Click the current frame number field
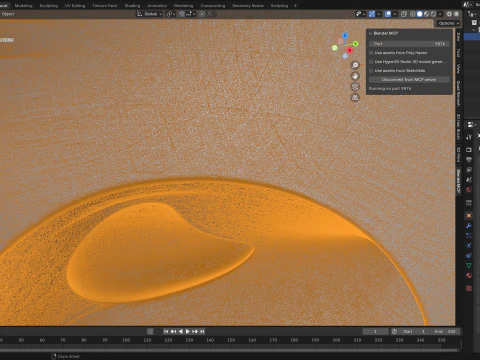This screenshot has height=360, width=480. [375, 331]
